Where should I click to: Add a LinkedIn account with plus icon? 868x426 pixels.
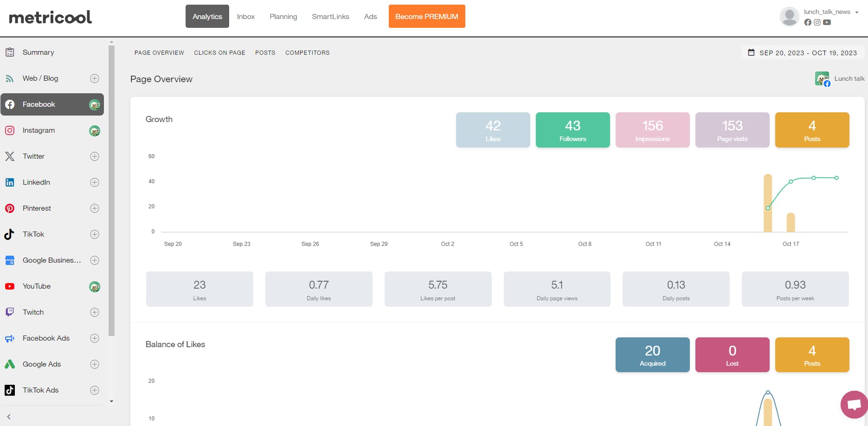tap(95, 182)
